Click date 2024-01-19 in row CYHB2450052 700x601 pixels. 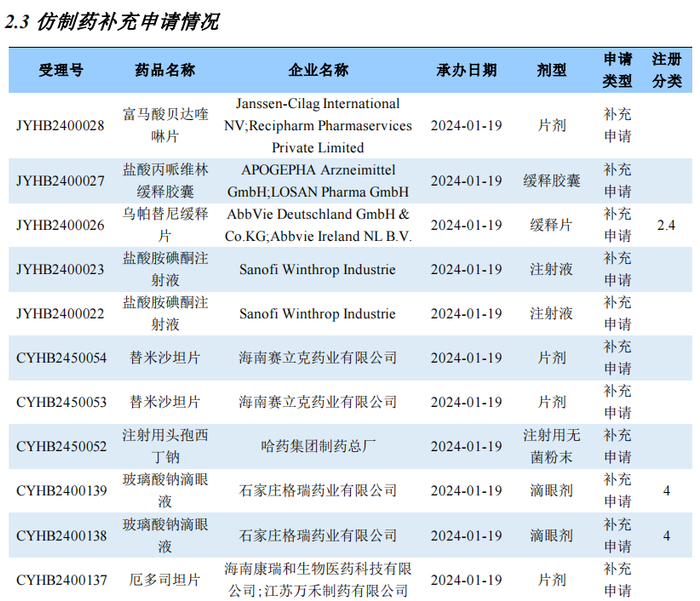467,446
